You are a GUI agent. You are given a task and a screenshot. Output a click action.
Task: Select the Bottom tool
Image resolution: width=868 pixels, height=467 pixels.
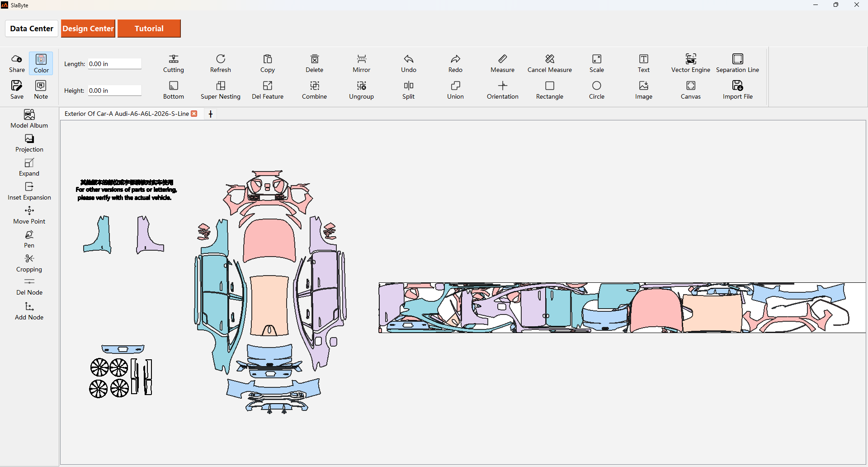point(174,90)
